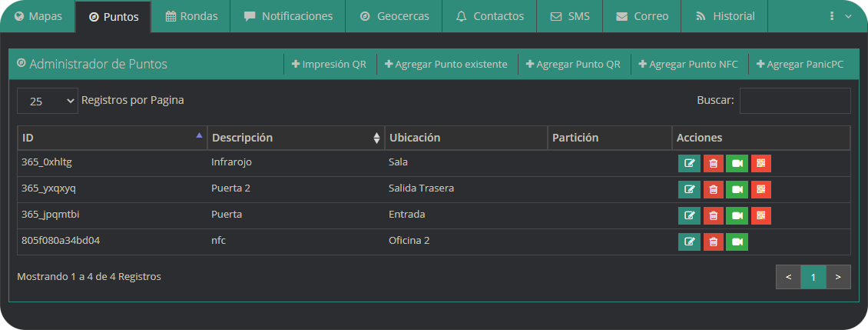Open the Geocercas tab
Screen dimensions: 868x330
tap(394, 16)
